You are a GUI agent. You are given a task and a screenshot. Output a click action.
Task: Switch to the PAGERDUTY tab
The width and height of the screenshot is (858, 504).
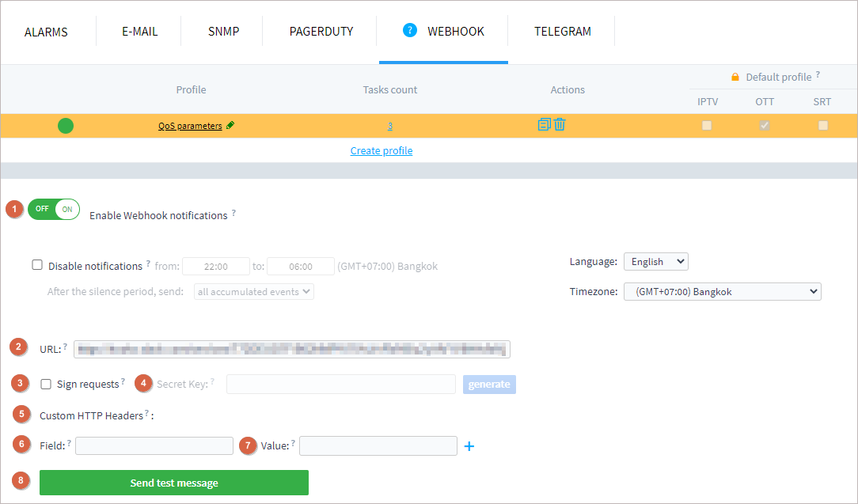[321, 31]
